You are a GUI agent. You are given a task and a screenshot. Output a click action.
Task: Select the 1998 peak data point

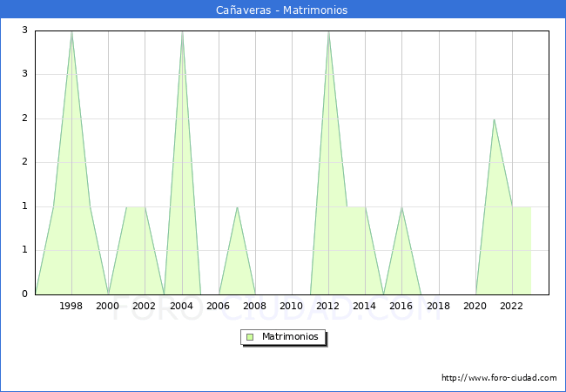pos(71,31)
